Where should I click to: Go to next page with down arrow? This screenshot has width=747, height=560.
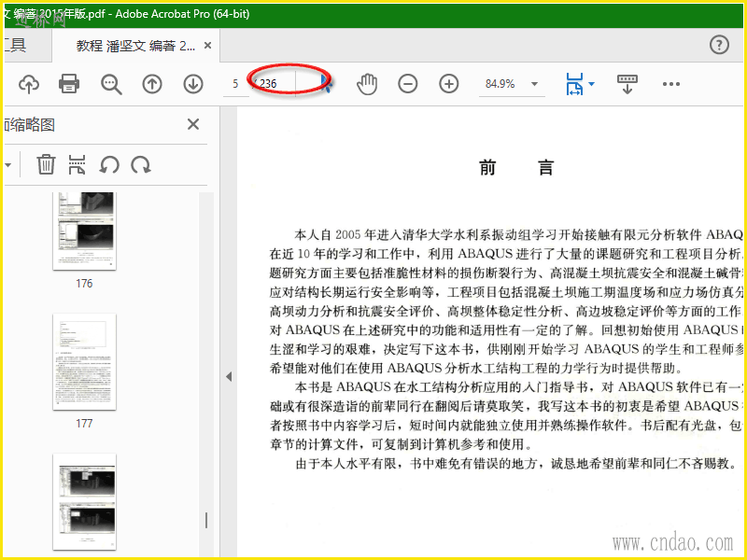click(193, 84)
